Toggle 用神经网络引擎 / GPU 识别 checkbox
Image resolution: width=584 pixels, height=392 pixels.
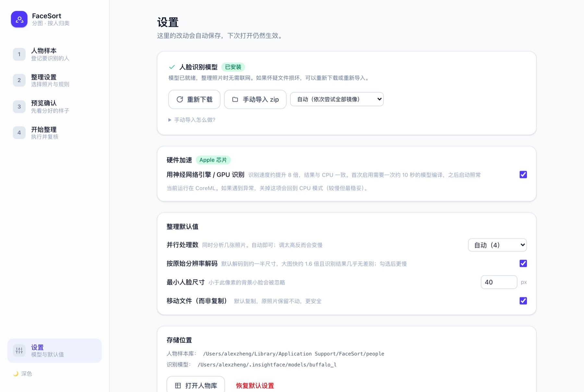(x=523, y=174)
